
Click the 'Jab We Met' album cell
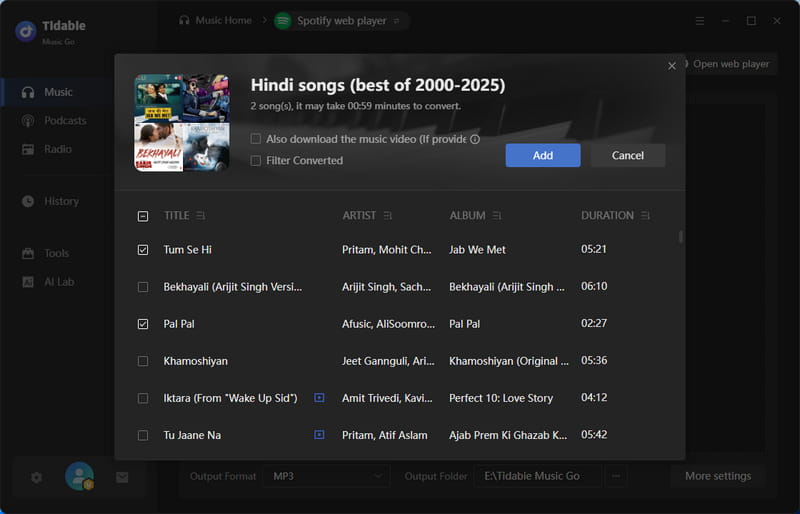[478, 250]
